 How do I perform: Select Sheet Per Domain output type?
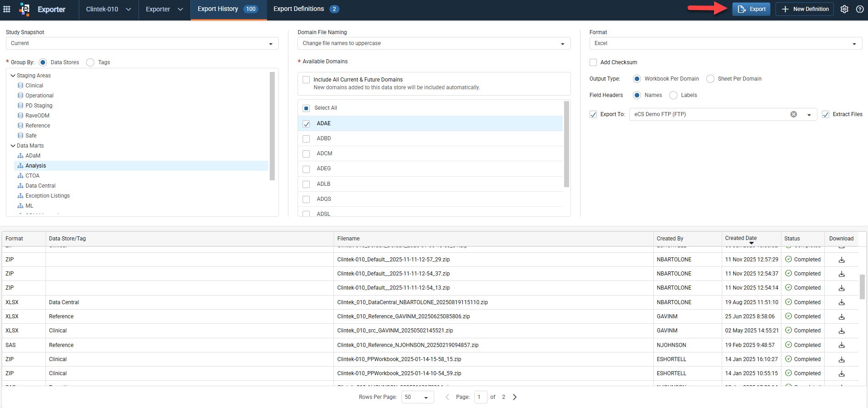tap(710, 79)
